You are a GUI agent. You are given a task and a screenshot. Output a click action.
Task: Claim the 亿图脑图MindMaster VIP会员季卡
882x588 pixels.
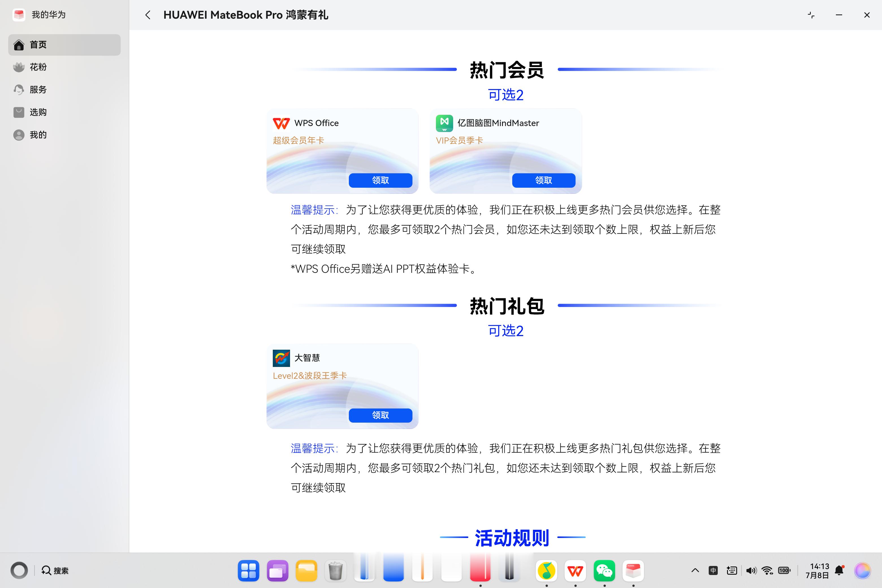pos(544,180)
